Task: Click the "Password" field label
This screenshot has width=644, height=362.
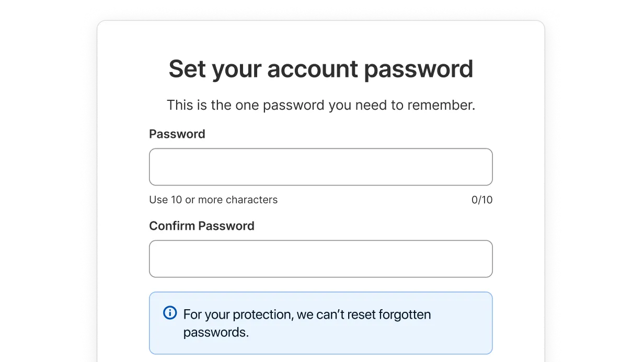Action: click(x=177, y=134)
